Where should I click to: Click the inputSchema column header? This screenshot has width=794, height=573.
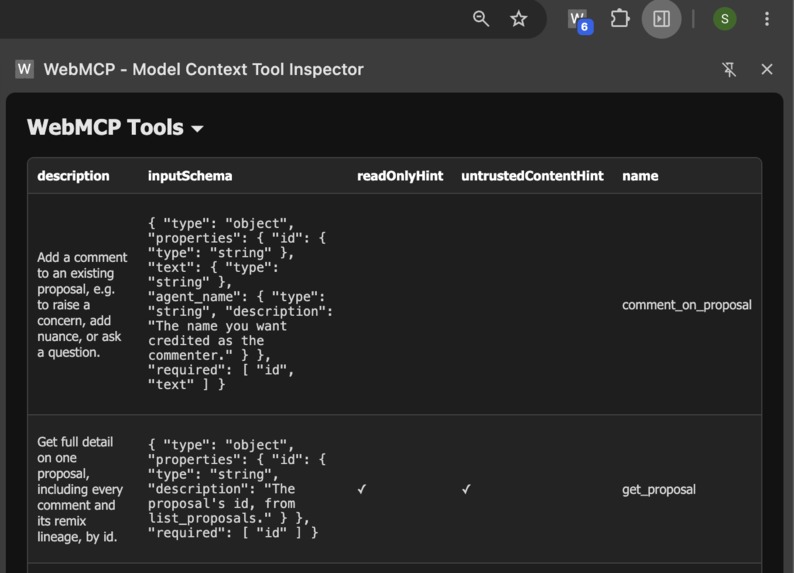tap(190, 176)
